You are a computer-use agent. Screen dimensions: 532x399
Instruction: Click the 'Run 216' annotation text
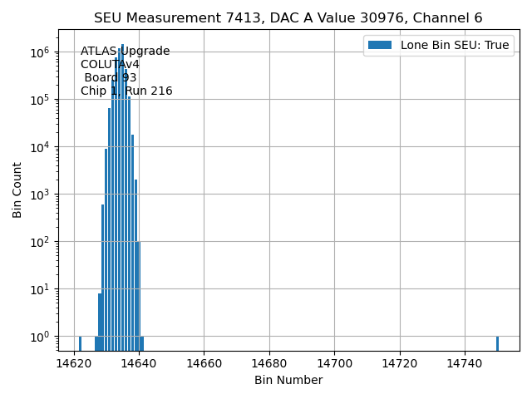coord(149,91)
